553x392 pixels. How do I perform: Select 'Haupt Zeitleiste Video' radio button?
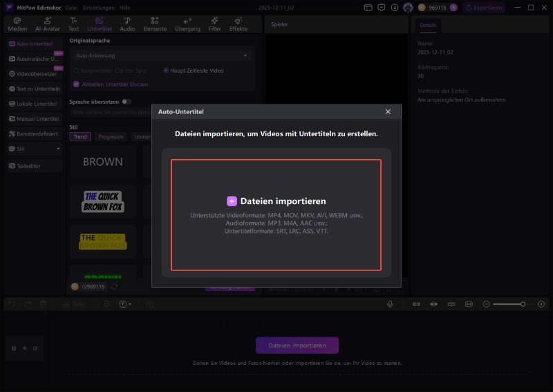[166, 71]
